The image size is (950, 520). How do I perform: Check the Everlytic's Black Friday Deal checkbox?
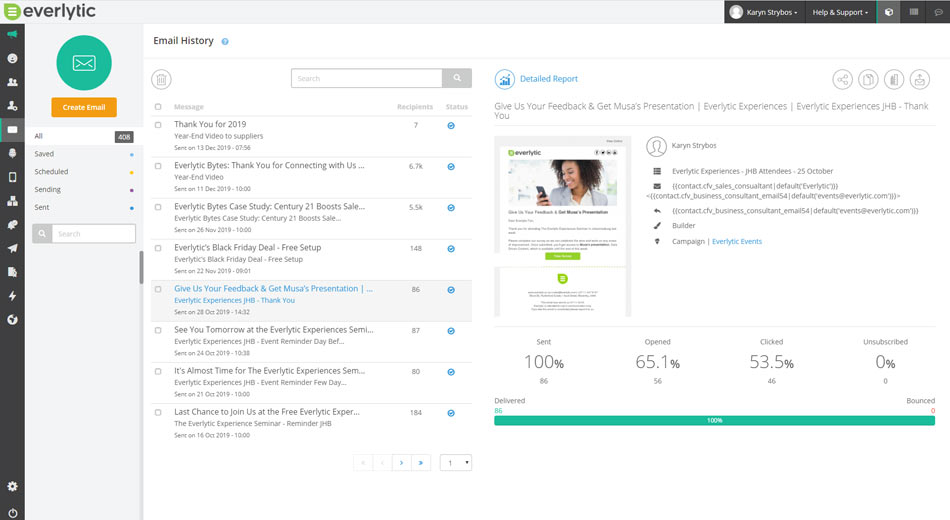(x=158, y=248)
